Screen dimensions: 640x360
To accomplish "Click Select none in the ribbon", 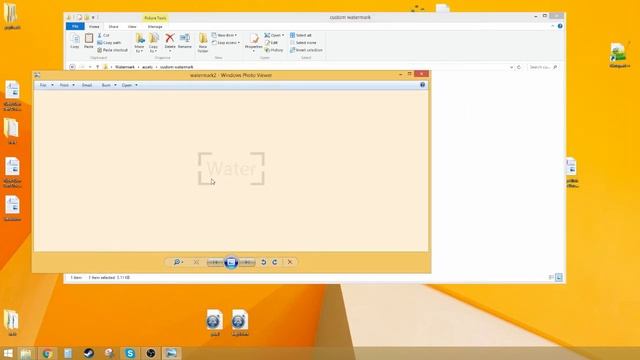I will (x=303, y=42).
